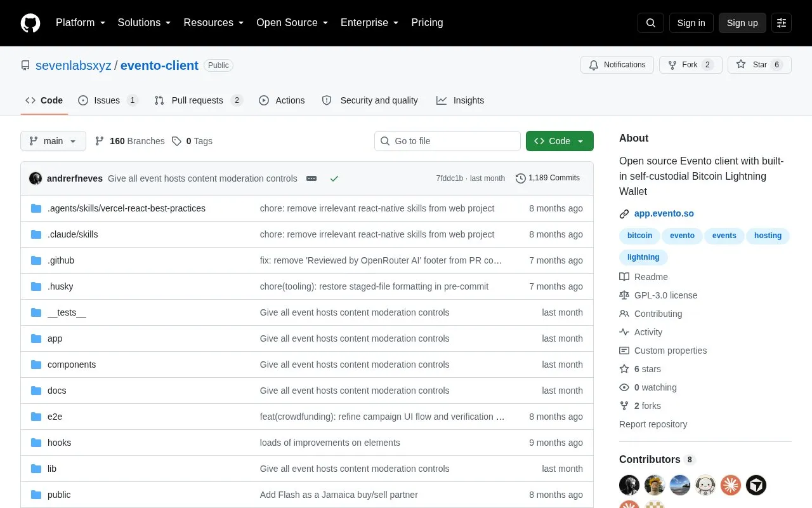
Task: Switch to the Issues tab
Action: (108, 100)
